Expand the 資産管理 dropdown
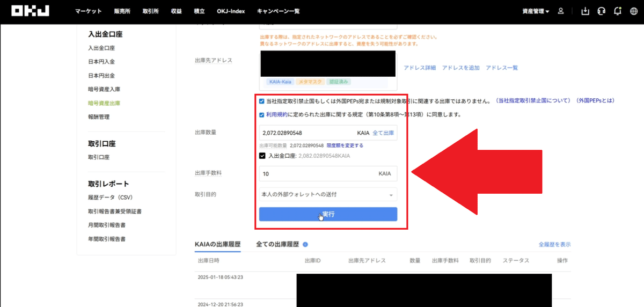This screenshot has width=644, height=307. click(536, 11)
